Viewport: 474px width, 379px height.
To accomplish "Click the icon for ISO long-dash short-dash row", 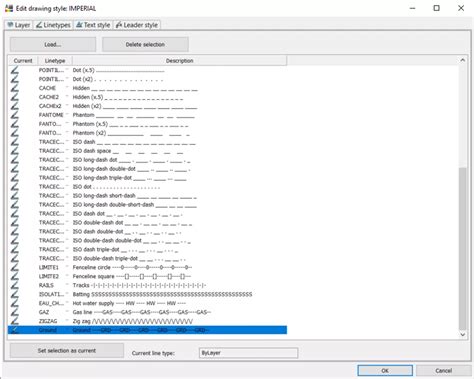I will (x=14, y=196).
